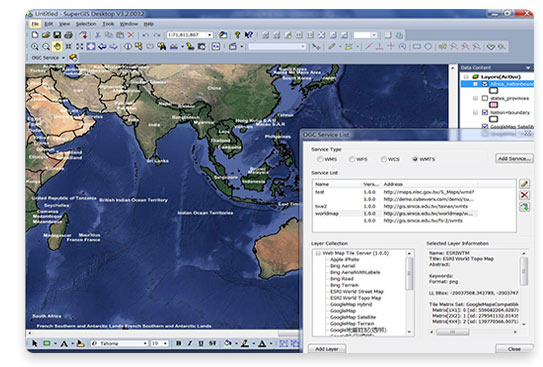Open Data Content panel dropdown arrow
Screen dimensions: 543x367
tap(528, 68)
